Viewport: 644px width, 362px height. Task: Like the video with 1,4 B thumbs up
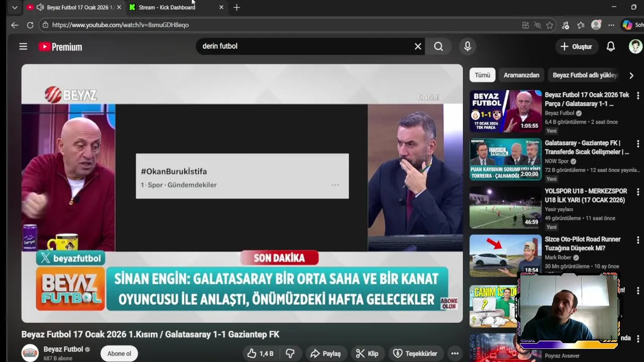(x=261, y=353)
